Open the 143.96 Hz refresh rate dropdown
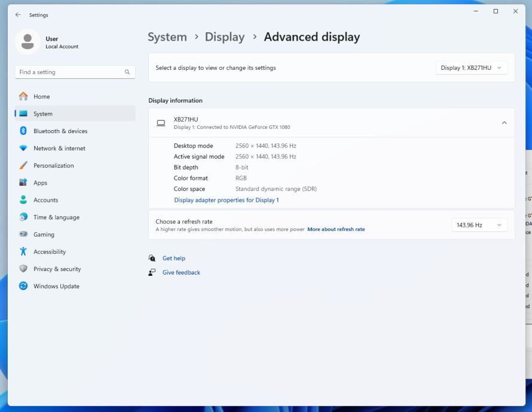The width and height of the screenshot is (532, 412). [x=479, y=225]
